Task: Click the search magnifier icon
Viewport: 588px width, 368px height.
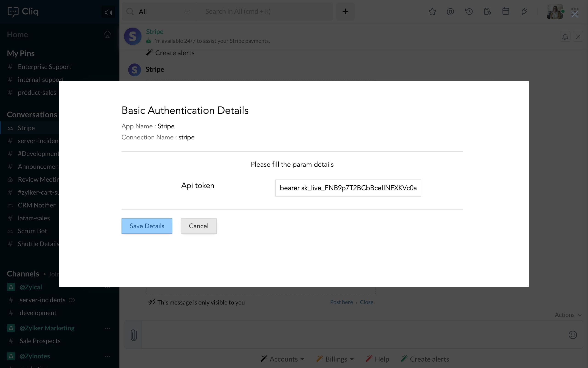Action: click(130, 11)
